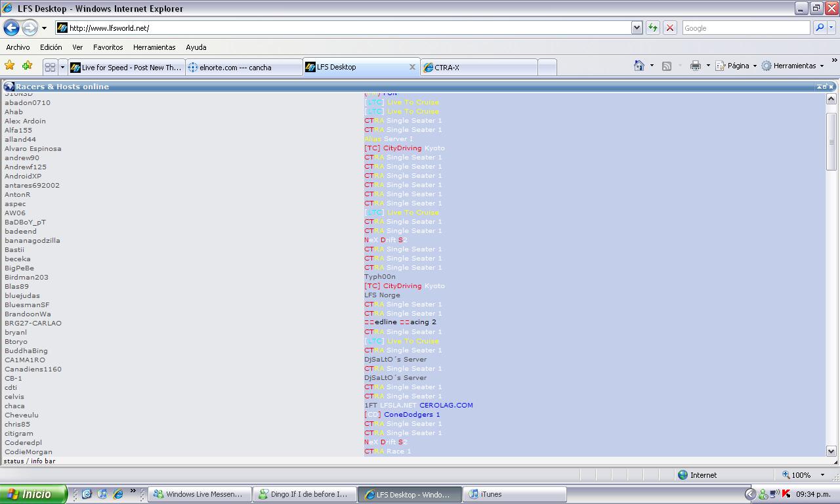The height and width of the screenshot is (504, 840).
Task: Click the Add to Favorites star-plus icon
Action: 27,66
